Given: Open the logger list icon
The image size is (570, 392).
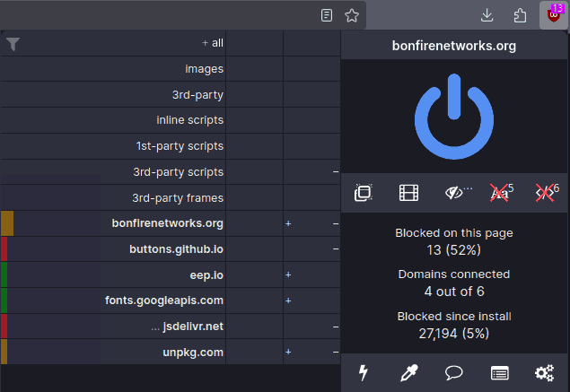Looking at the screenshot, I should (499, 373).
